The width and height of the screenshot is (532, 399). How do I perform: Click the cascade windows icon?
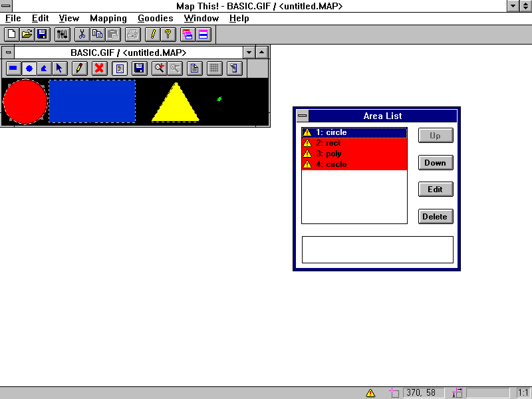click(x=188, y=34)
